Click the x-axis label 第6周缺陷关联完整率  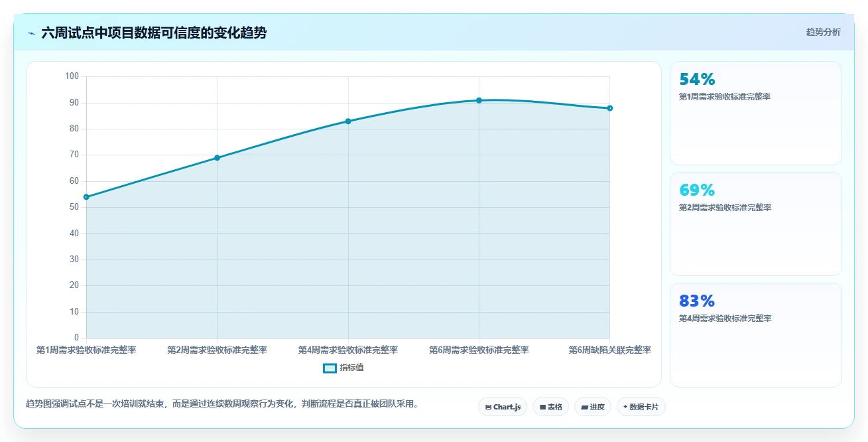tap(609, 350)
